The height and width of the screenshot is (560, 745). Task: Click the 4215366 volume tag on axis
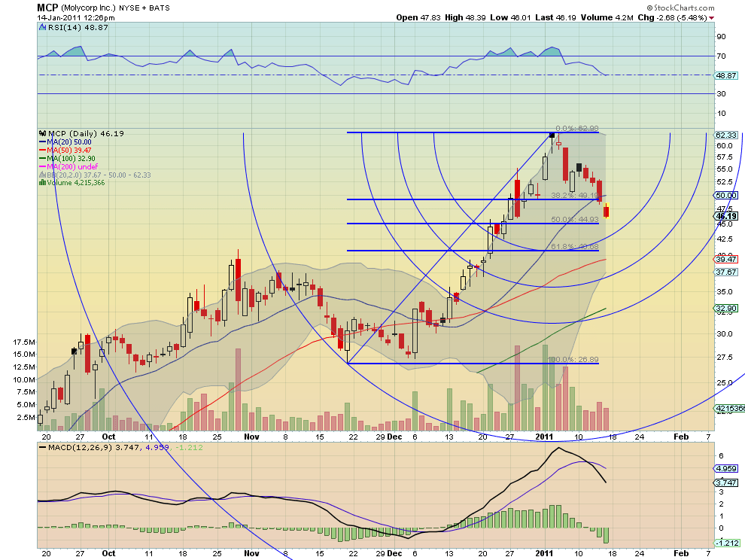click(x=730, y=409)
